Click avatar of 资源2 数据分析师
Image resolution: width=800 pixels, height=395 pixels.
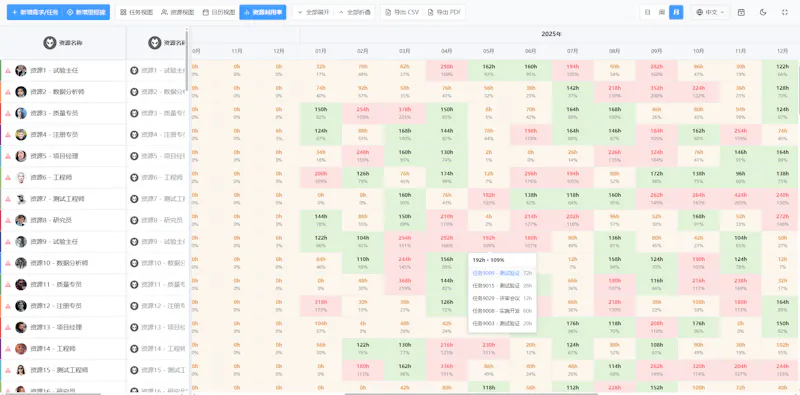21,92
